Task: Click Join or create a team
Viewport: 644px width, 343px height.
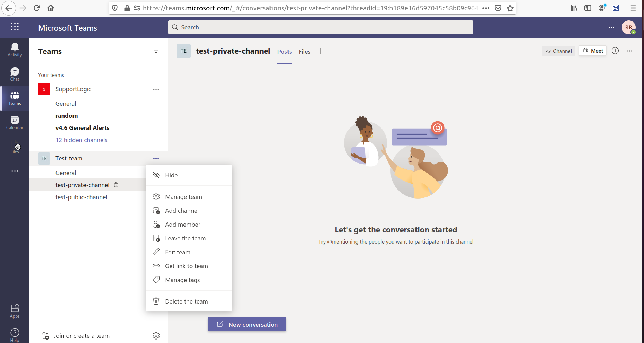Action: pyautogui.click(x=76, y=336)
